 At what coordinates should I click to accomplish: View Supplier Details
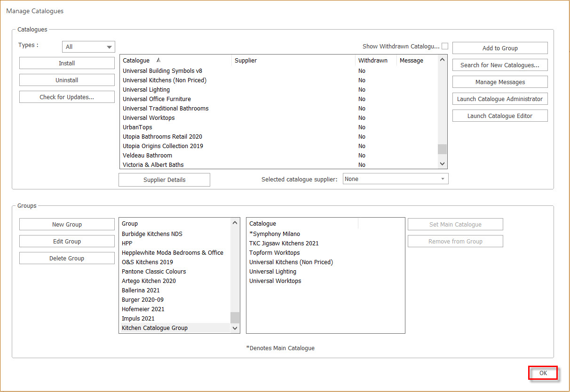pyautogui.click(x=164, y=180)
